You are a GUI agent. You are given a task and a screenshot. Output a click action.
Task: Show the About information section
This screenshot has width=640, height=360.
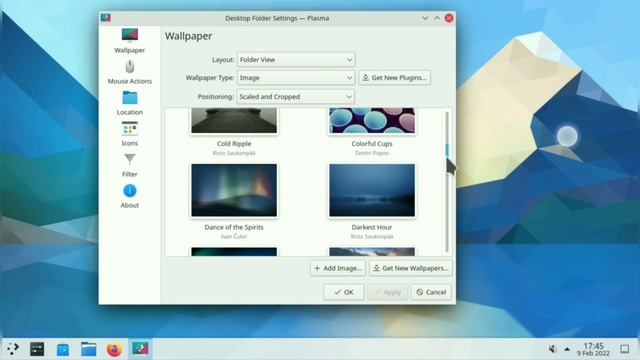point(129,196)
